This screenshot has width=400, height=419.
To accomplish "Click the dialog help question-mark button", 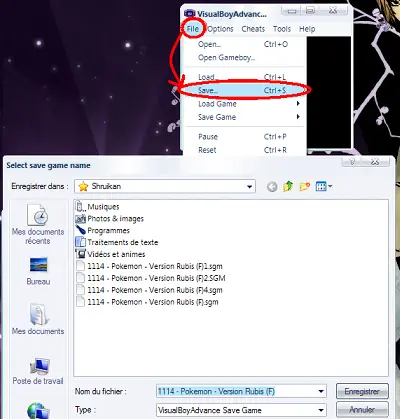I will [x=353, y=162].
